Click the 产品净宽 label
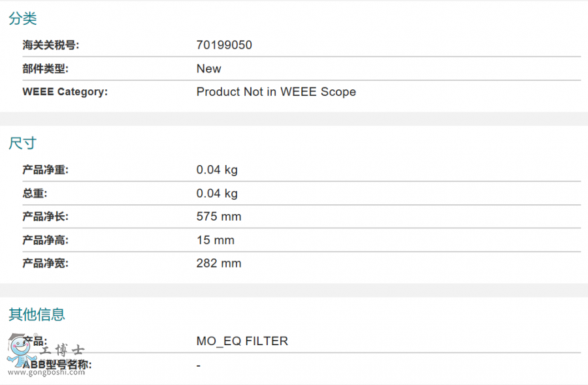Viewport: 588px width, 385px height. point(46,264)
